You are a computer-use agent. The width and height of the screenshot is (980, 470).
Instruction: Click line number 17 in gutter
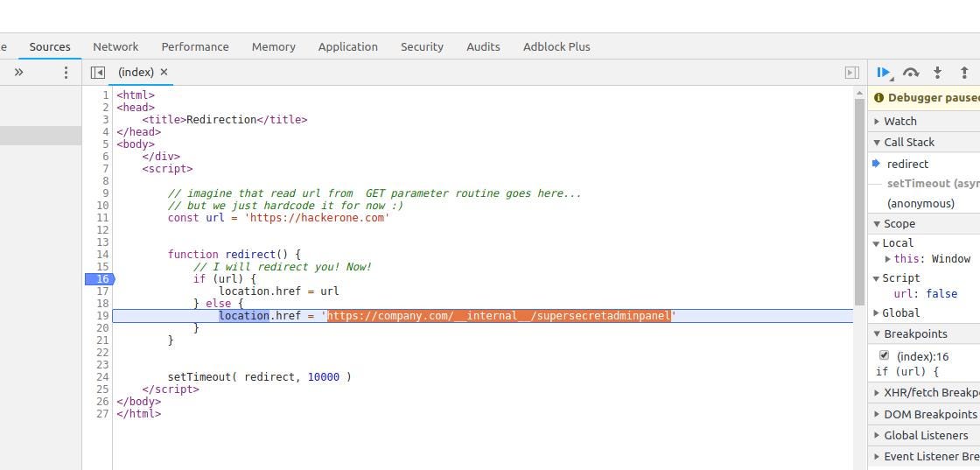(102, 291)
